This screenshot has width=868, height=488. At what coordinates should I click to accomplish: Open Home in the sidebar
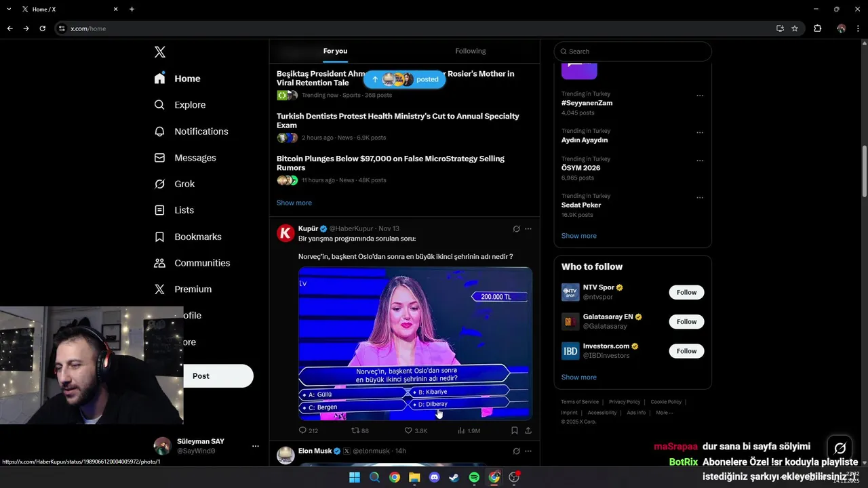click(177, 79)
